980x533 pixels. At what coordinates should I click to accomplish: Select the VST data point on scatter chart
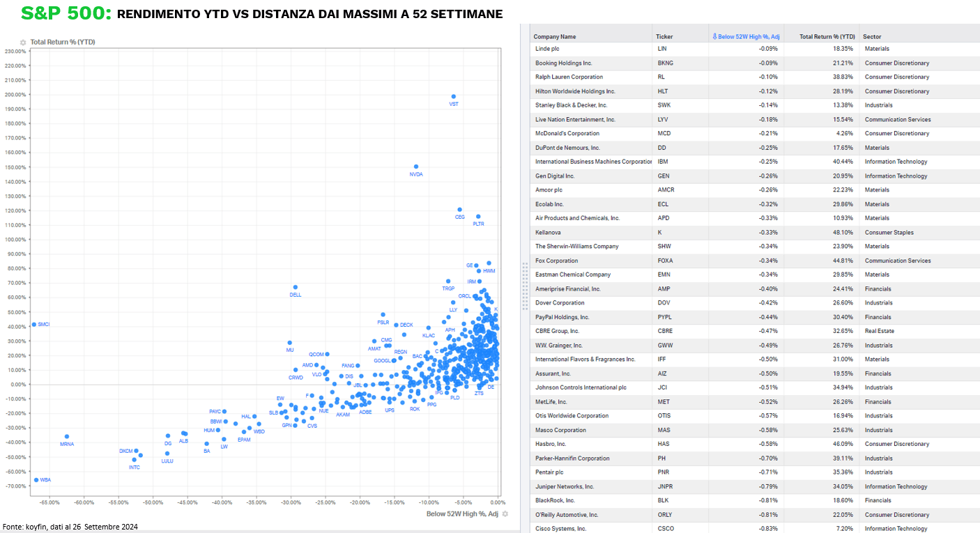pyautogui.click(x=454, y=97)
